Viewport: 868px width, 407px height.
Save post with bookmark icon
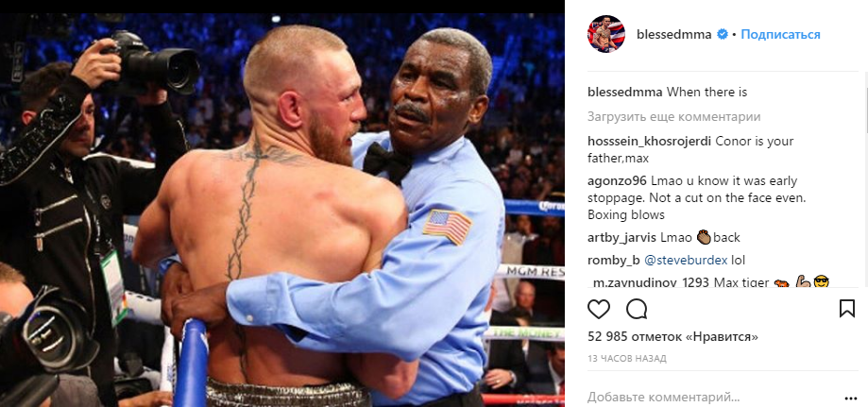[x=847, y=309]
